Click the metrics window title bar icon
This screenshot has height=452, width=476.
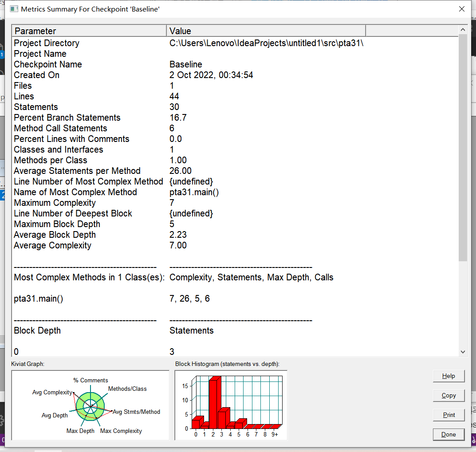14,9
